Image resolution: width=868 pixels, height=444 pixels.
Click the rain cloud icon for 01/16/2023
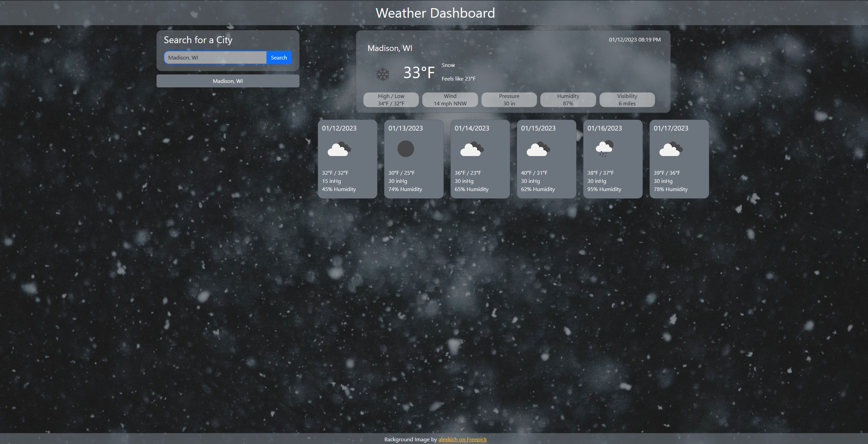pos(604,149)
